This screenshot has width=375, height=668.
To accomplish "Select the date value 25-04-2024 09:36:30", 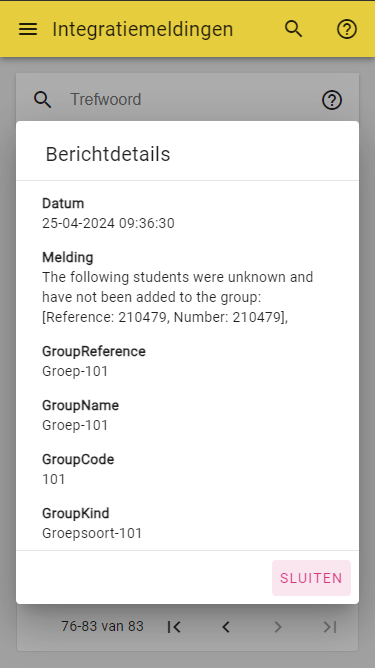I will pos(108,223).
